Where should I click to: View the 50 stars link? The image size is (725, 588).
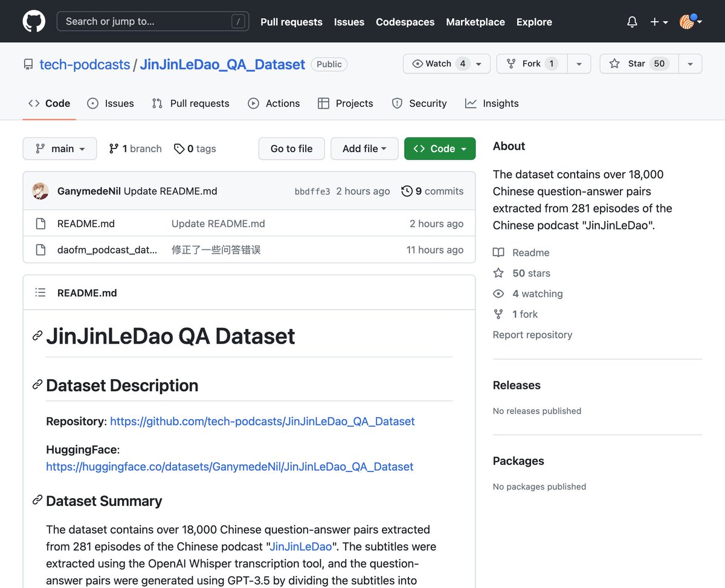tap(521, 273)
